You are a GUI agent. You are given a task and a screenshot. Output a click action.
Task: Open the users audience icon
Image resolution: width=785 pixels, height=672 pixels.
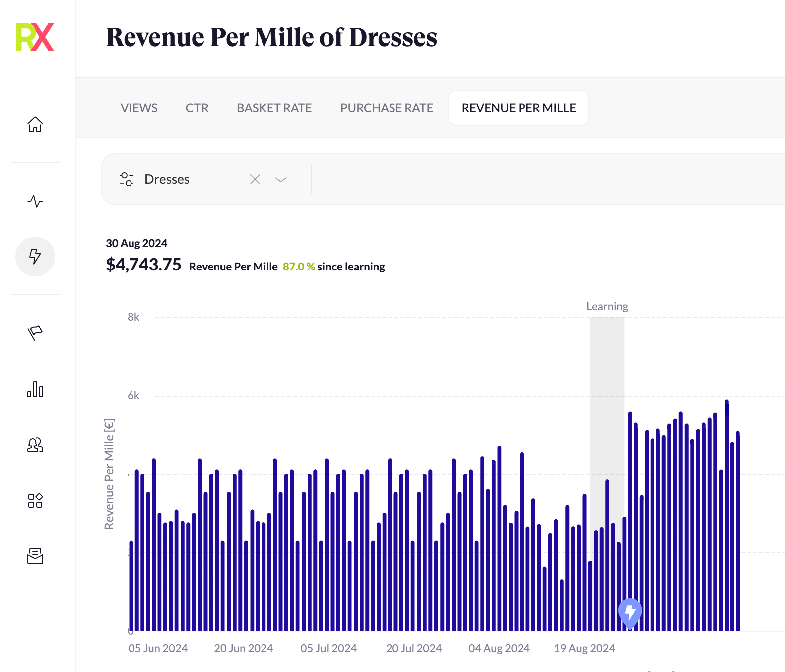tap(35, 445)
